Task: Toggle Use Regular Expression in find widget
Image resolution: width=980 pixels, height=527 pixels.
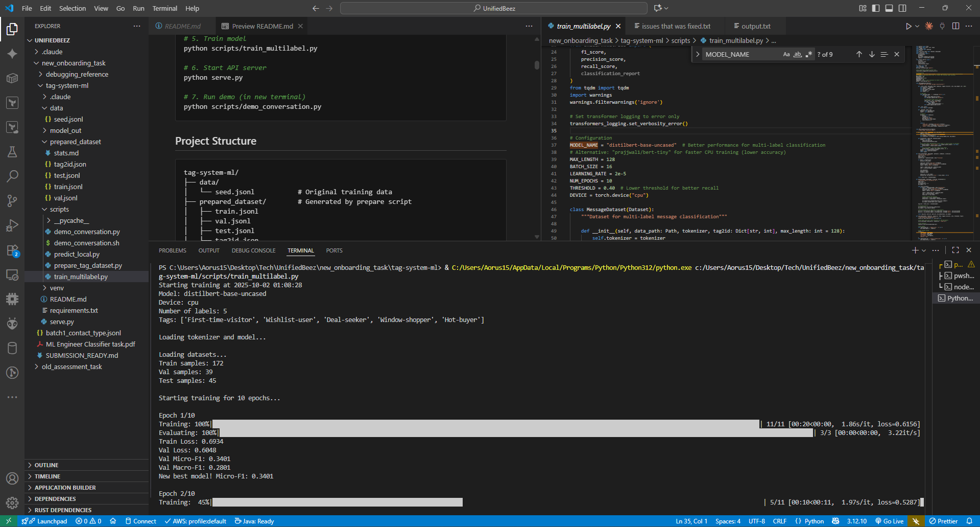Action: tap(808, 54)
